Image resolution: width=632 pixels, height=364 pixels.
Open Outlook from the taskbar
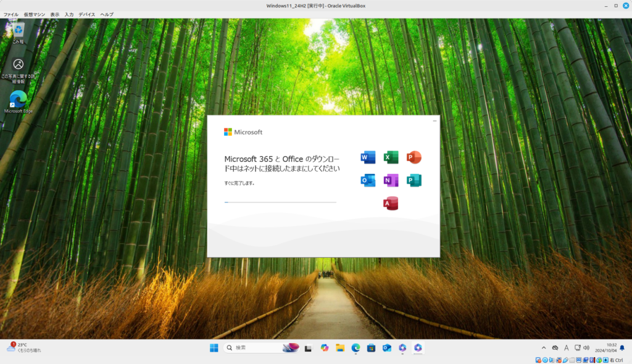pyautogui.click(x=387, y=348)
